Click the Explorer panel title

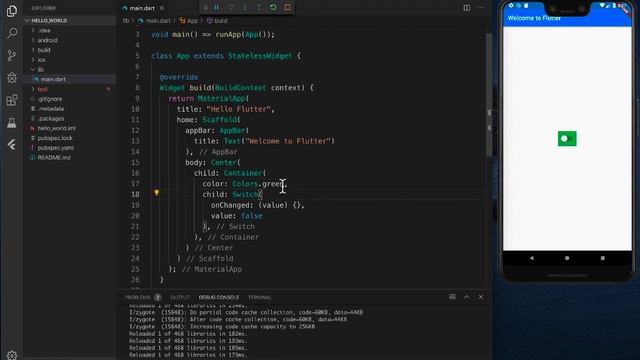43,8
